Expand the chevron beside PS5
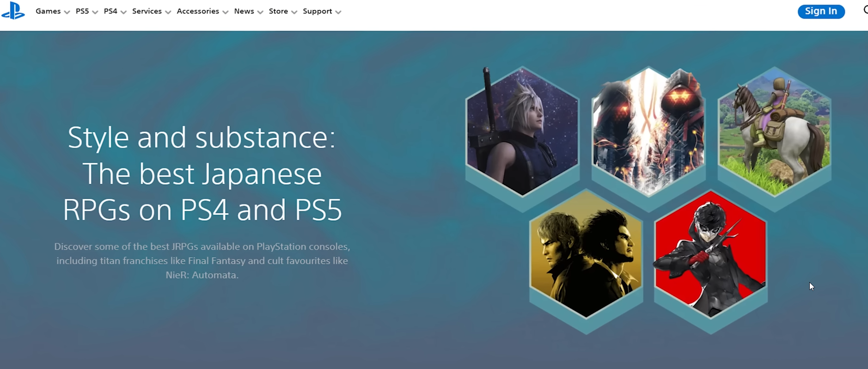Viewport: 868px width, 369px height. pos(95,12)
